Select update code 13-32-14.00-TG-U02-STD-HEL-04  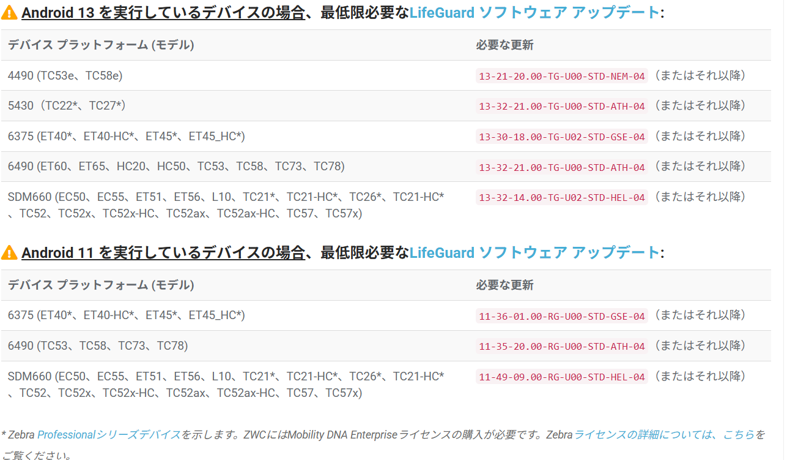coord(562,197)
